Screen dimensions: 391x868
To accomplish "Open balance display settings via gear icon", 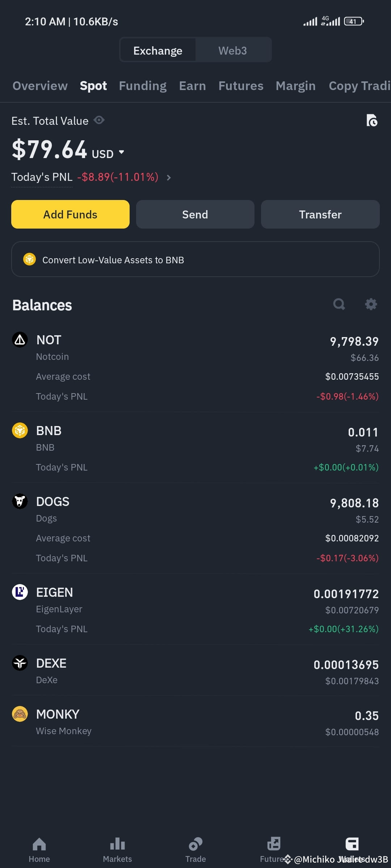I will (x=371, y=305).
